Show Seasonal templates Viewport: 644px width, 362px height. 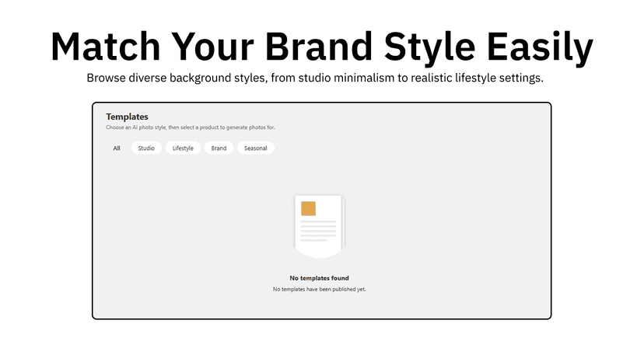pos(255,148)
